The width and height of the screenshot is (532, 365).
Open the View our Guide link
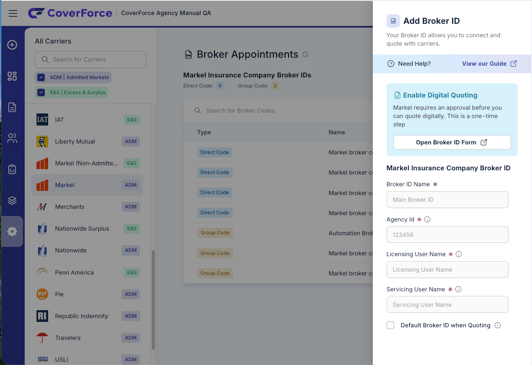click(x=489, y=64)
